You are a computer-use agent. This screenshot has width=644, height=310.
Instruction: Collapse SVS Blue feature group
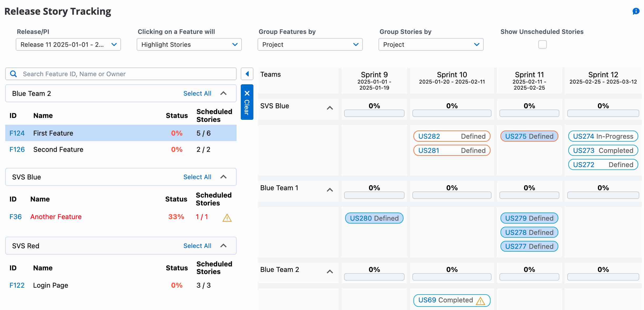223,177
